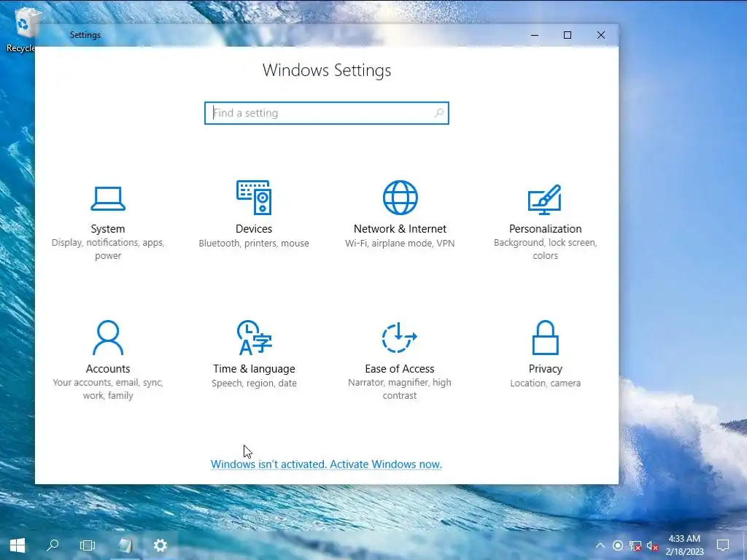
Task: Select the Personalization category label
Action: click(x=545, y=228)
